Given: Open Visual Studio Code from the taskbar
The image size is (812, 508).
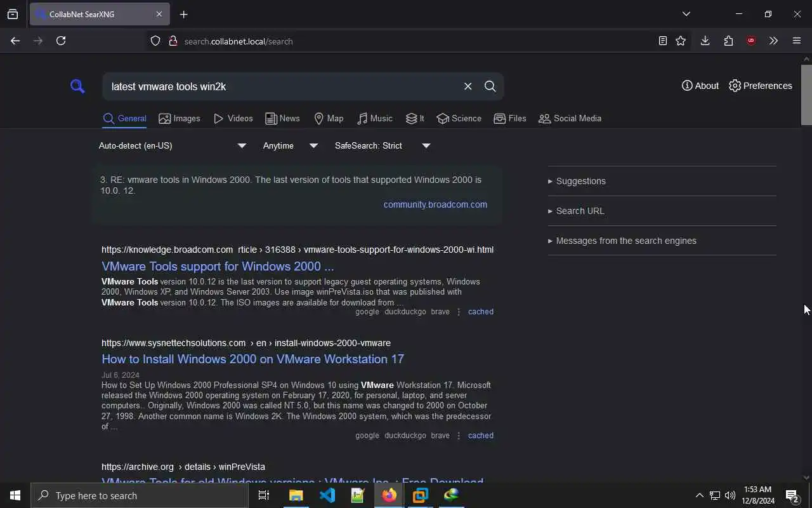Looking at the screenshot, I should [327, 495].
